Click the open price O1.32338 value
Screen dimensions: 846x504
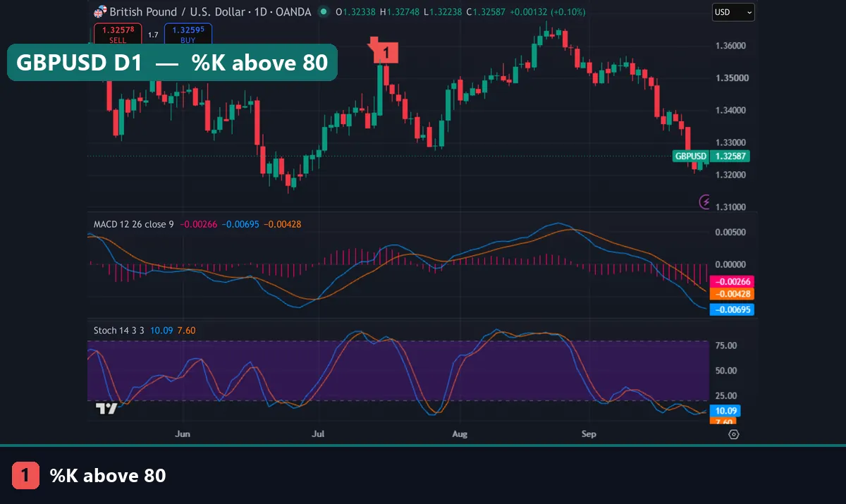pyautogui.click(x=355, y=12)
